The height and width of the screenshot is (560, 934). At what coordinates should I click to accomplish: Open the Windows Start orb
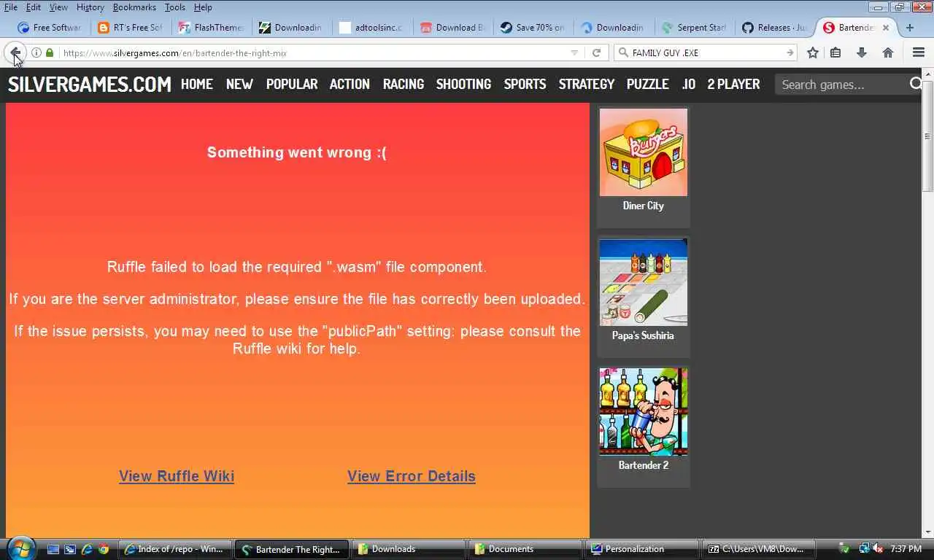point(20,548)
